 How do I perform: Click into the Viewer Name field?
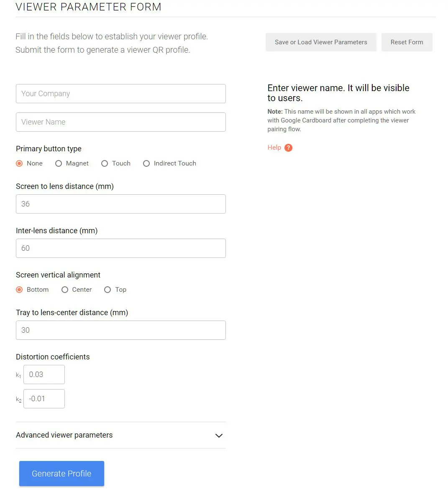[121, 122]
